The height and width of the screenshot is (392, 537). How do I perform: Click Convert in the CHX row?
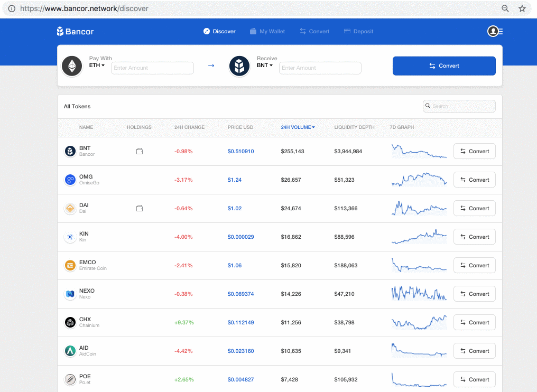474,322
